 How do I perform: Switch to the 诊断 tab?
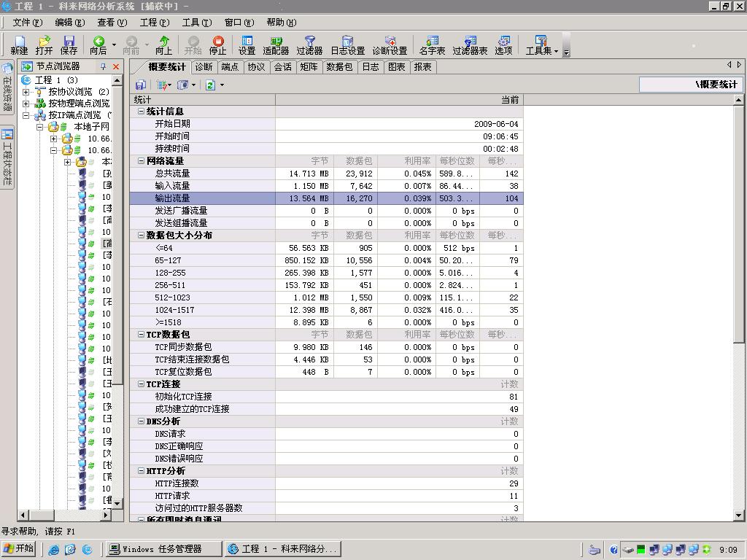[204, 67]
